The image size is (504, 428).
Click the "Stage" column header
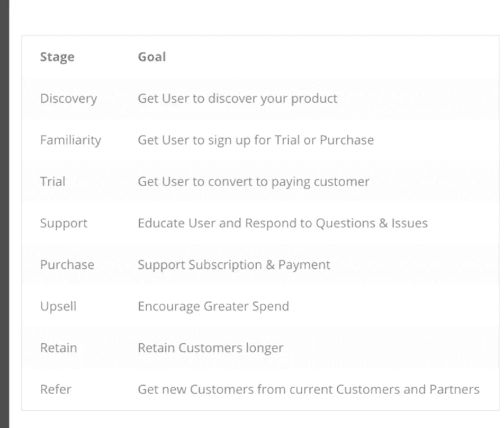[x=57, y=57]
